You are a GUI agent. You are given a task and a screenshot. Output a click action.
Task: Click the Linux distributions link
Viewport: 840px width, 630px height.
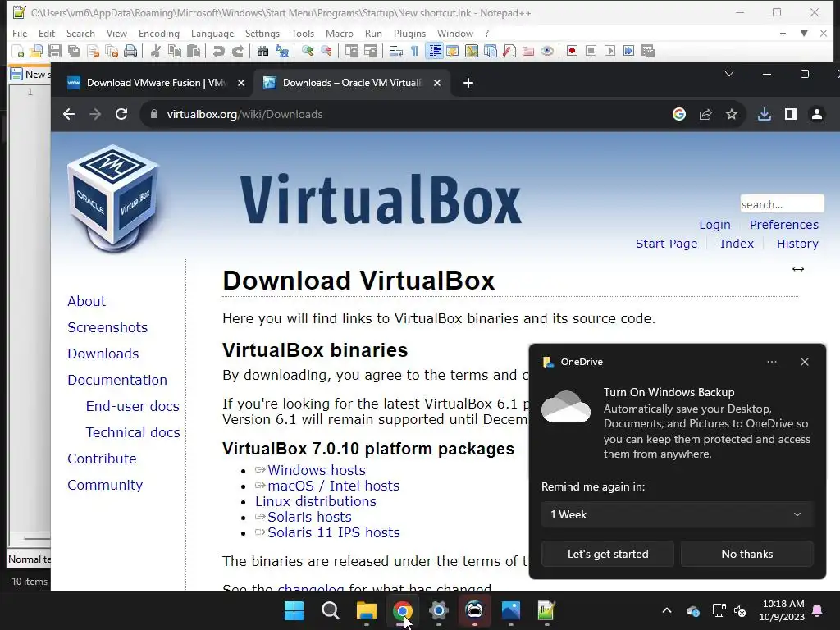pos(316,501)
